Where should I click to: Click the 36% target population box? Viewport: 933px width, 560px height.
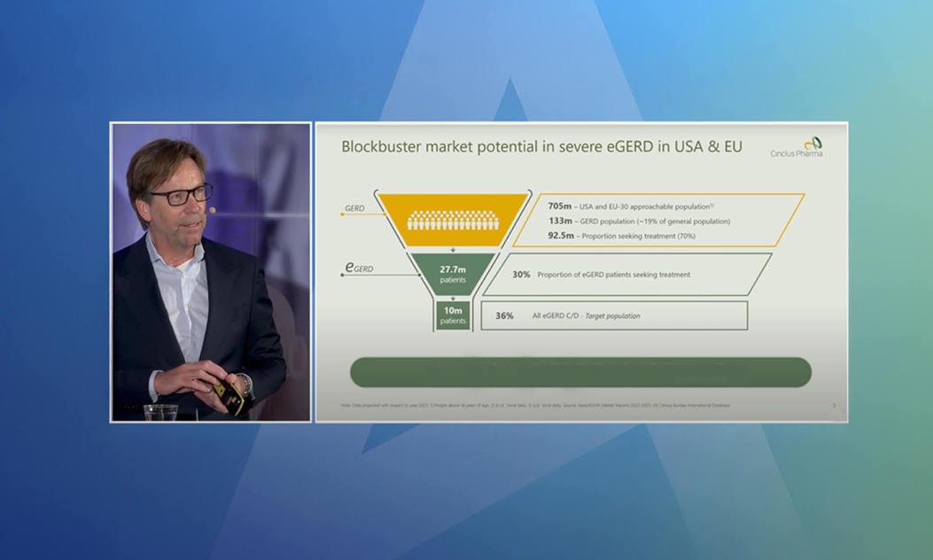[613, 315]
